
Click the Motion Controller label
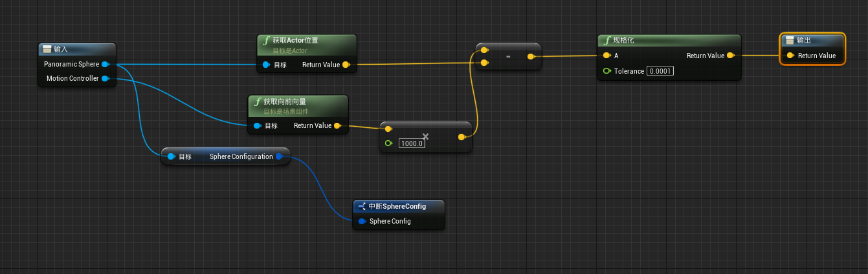point(72,78)
